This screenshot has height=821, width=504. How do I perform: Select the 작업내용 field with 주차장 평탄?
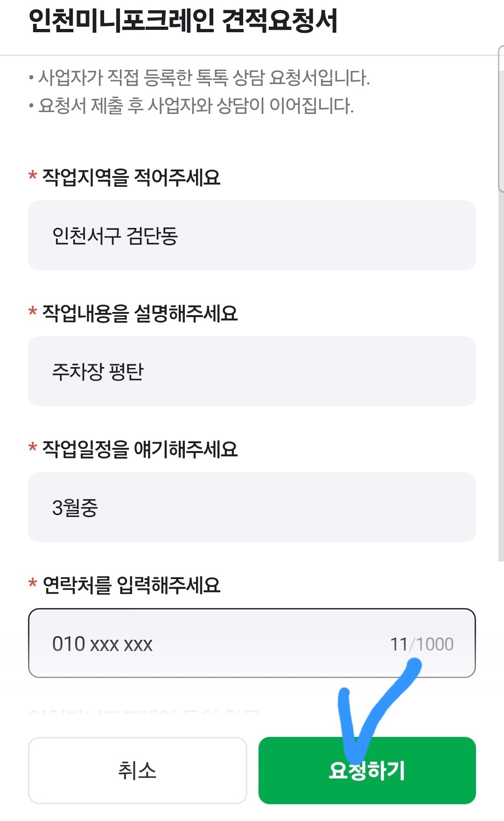point(252,371)
